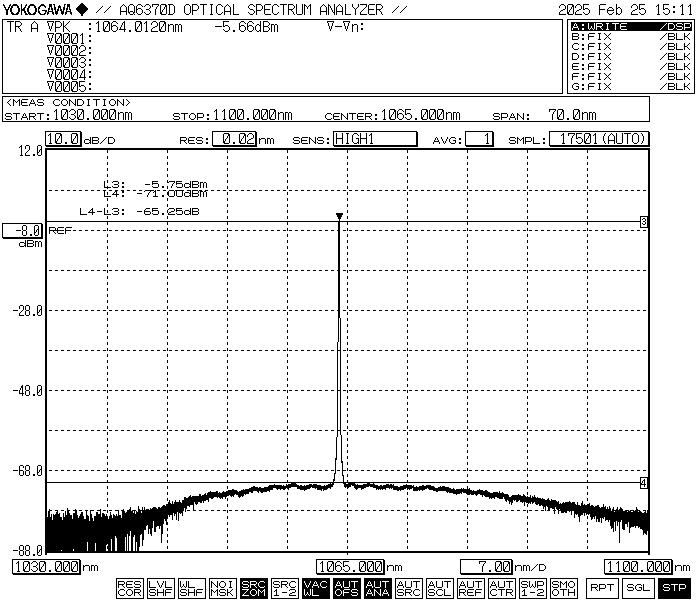700x600 pixels.
Task: Open the SENS HIGH1 sensitivity field
Action: point(374,139)
